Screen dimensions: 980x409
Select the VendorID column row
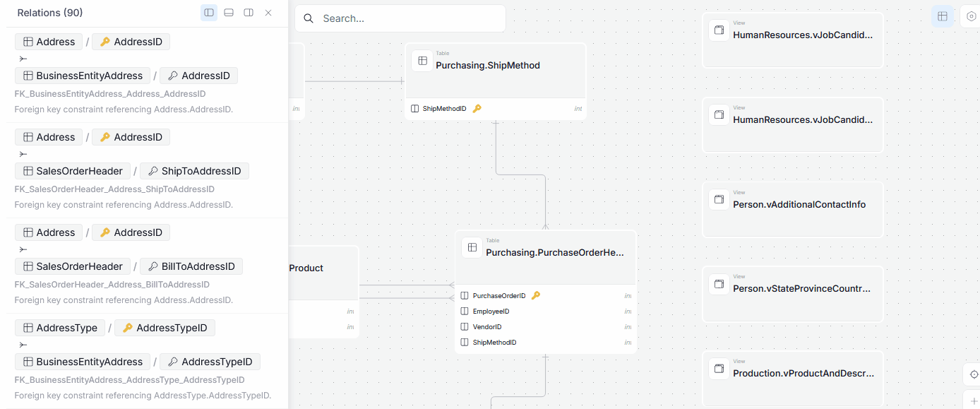click(545, 327)
